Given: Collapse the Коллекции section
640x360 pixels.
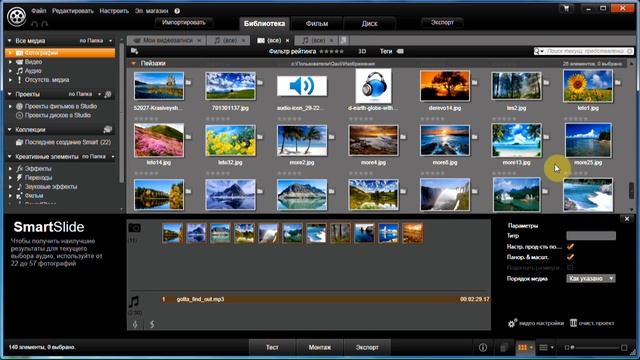Looking at the screenshot, I should [x=9, y=130].
